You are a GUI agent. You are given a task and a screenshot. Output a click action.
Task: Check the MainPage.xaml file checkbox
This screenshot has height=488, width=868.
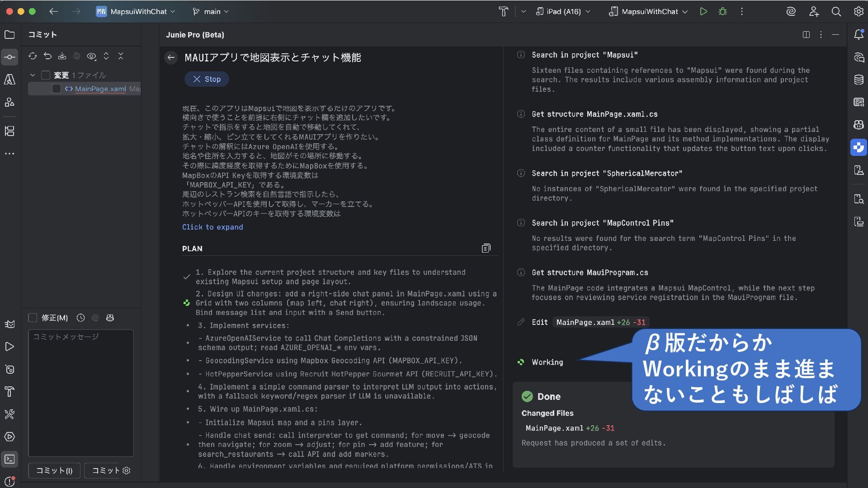[57, 89]
